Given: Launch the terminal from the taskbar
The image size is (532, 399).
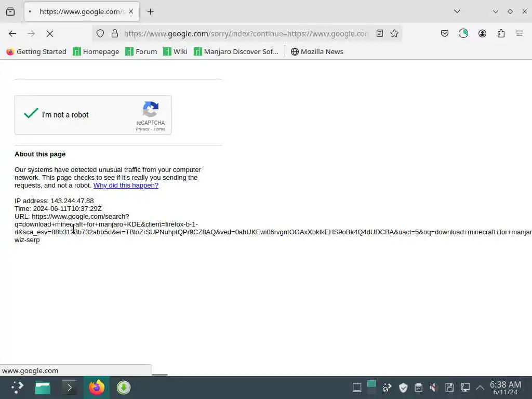Looking at the screenshot, I should 69,388.
